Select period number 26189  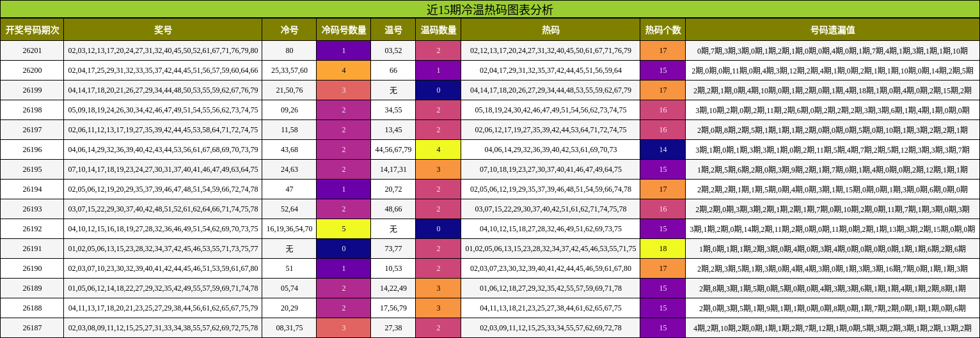(x=32, y=288)
